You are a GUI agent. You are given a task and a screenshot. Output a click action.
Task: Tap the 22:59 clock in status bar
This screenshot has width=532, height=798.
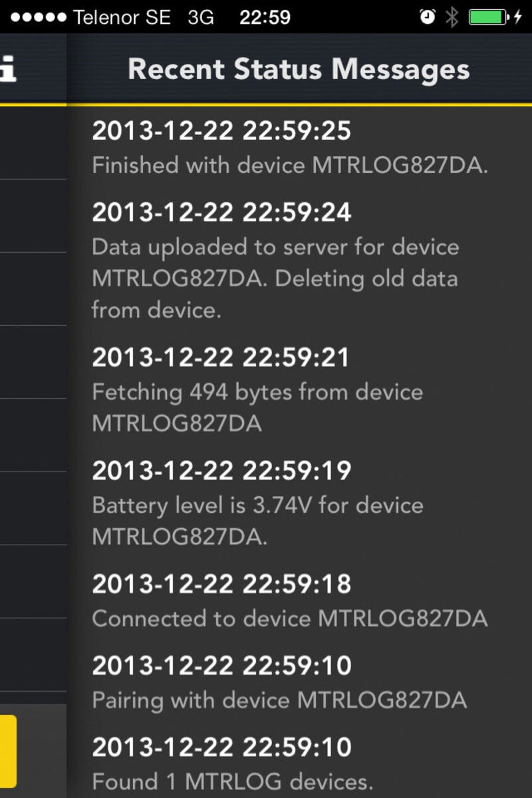pos(265,17)
